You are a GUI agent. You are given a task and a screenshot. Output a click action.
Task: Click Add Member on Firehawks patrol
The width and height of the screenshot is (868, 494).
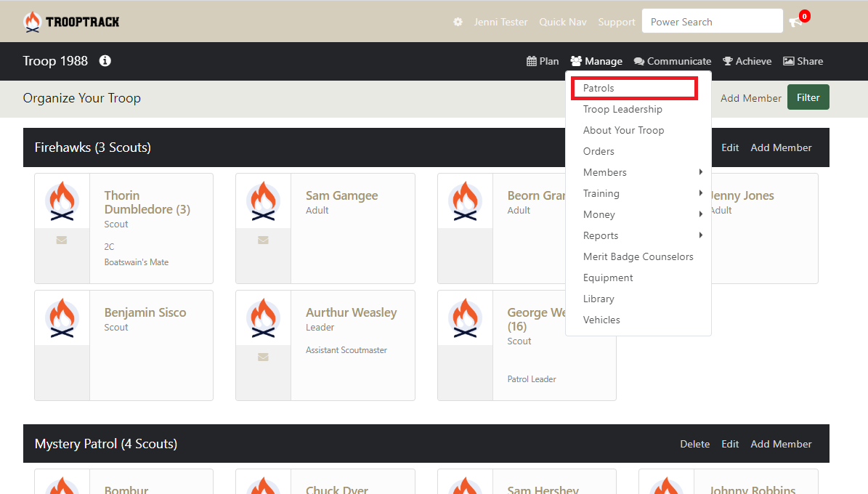pos(781,147)
